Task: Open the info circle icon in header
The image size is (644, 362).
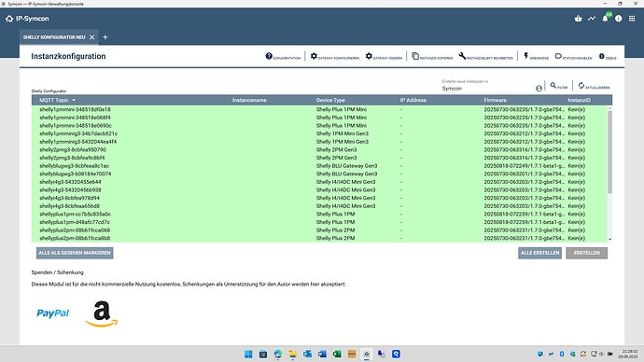Action: [x=619, y=19]
